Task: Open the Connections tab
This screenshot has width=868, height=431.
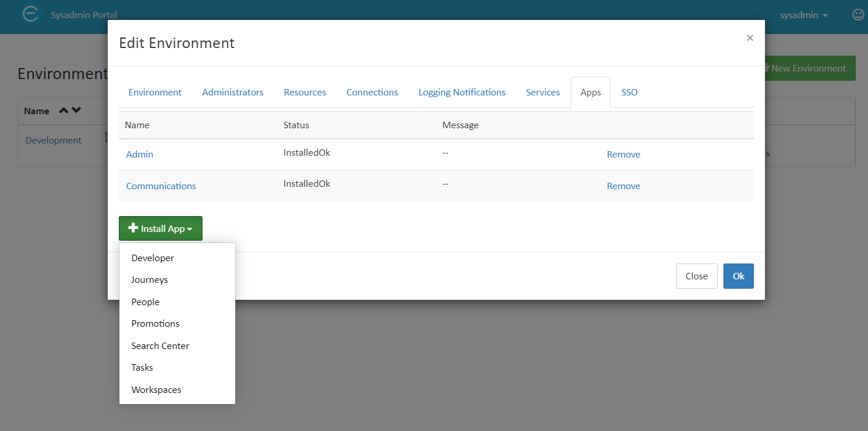Action: [372, 93]
